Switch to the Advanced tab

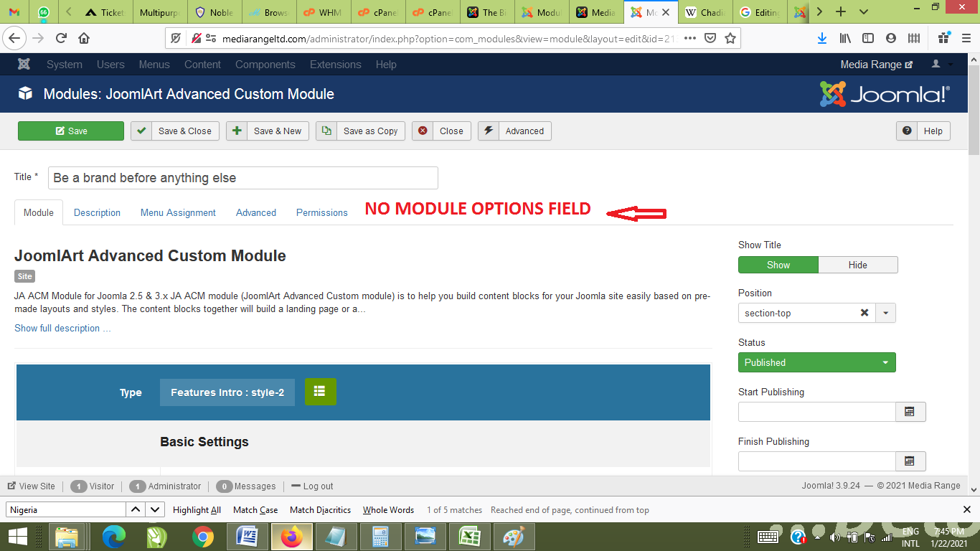click(x=256, y=212)
